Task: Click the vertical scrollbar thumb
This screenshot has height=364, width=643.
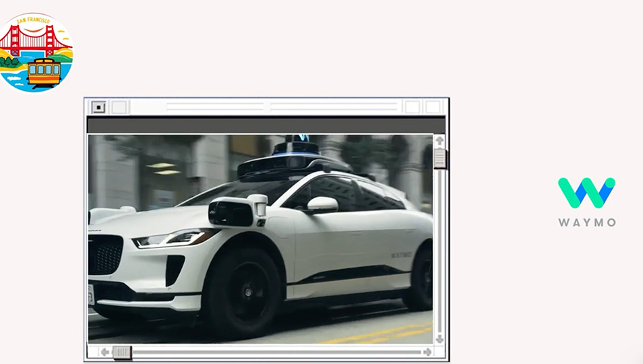Action: [x=439, y=159]
